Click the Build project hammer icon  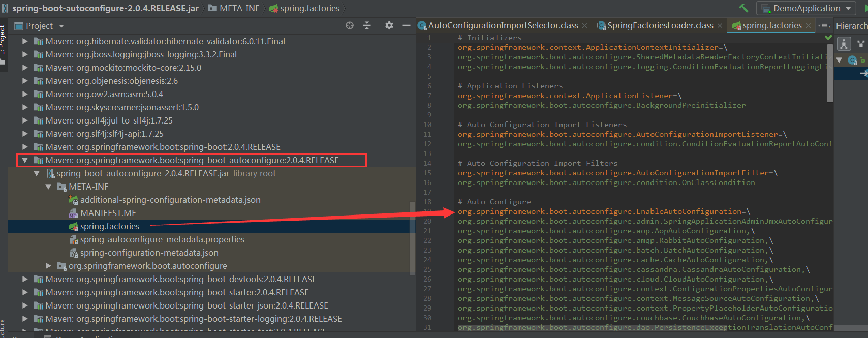pos(743,8)
